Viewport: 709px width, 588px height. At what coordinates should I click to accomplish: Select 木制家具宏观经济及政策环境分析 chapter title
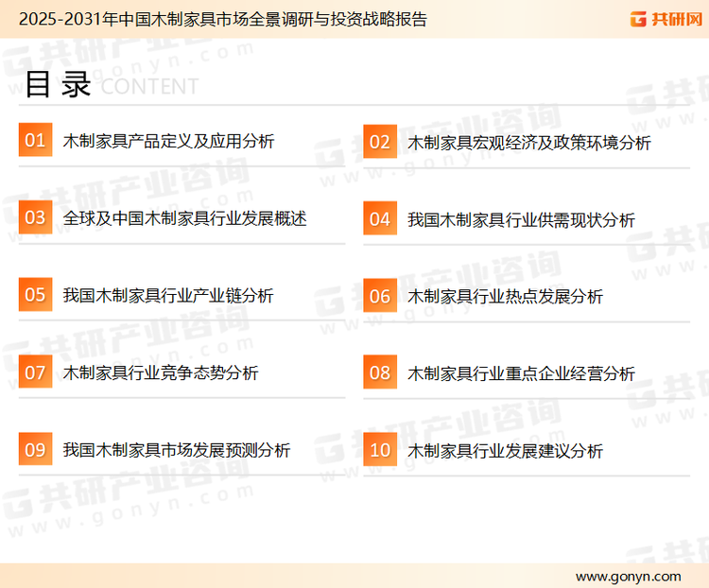click(x=529, y=143)
